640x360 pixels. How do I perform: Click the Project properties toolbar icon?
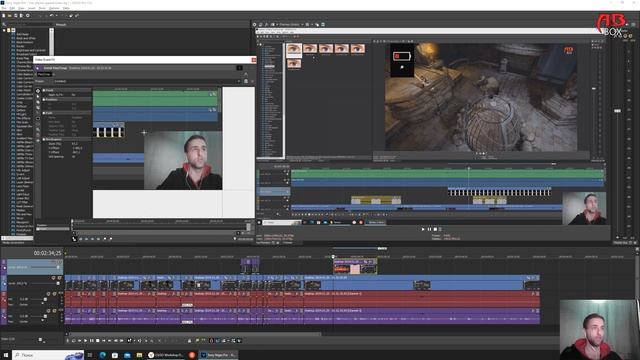28,16
